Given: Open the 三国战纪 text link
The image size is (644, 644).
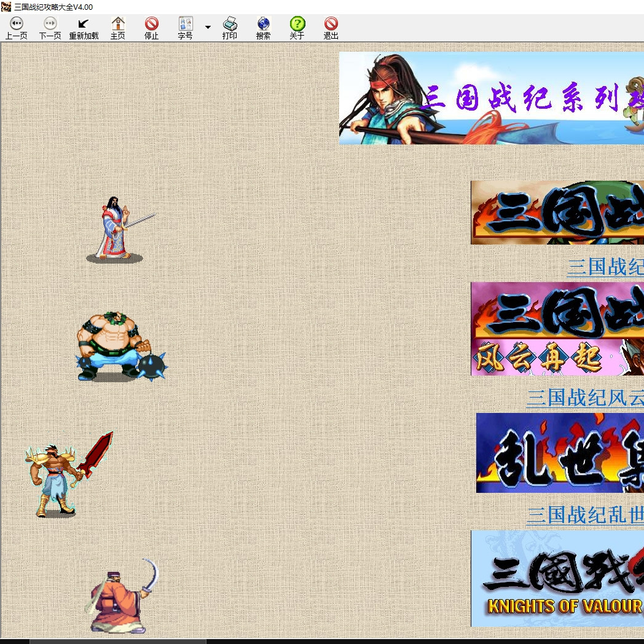Looking at the screenshot, I should click(605, 267).
